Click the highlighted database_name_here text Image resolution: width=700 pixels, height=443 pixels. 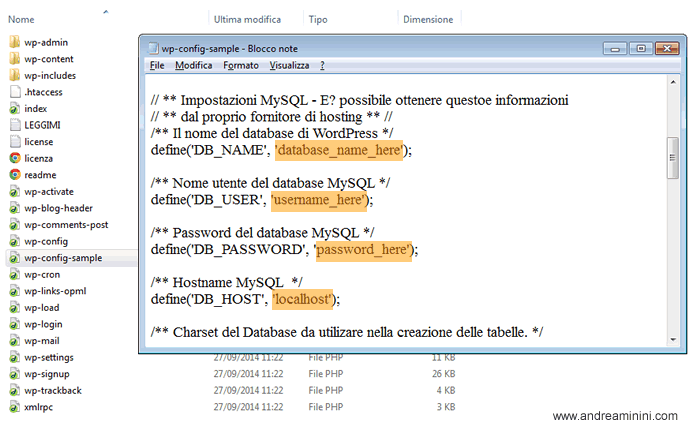click(340, 150)
